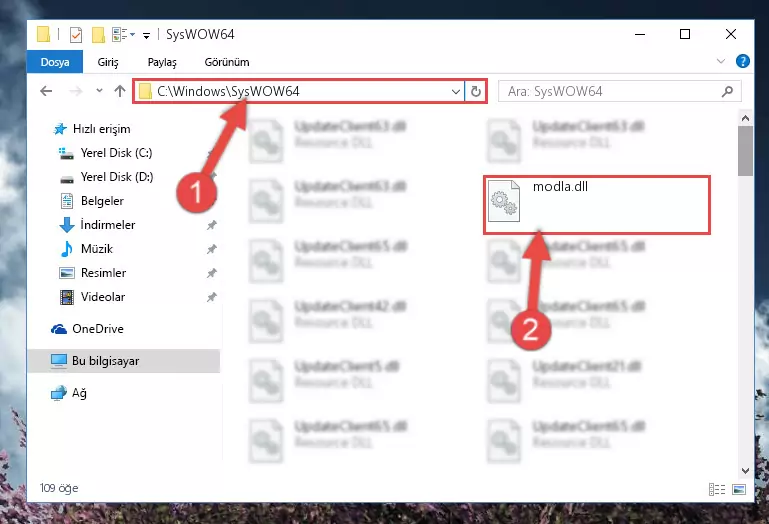The image size is (769, 524).
Task: Click the pin icon next to İndirmeler
Action: point(211,225)
